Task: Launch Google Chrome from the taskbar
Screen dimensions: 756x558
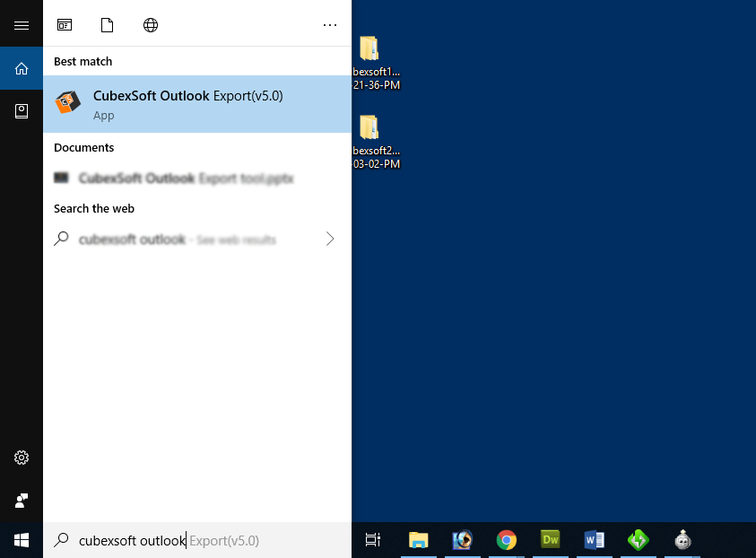Action: [x=507, y=540]
